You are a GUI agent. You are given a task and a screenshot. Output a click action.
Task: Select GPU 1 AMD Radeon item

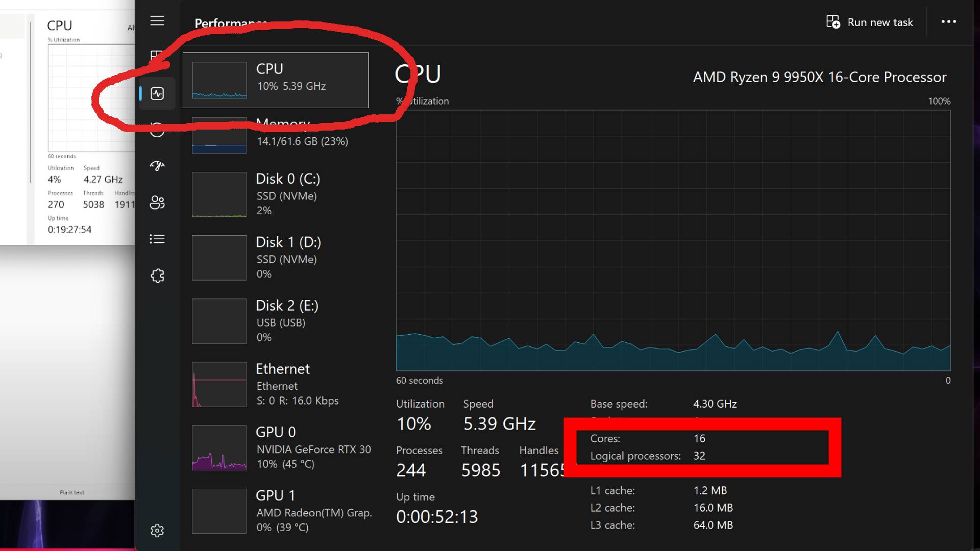point(276,511)
